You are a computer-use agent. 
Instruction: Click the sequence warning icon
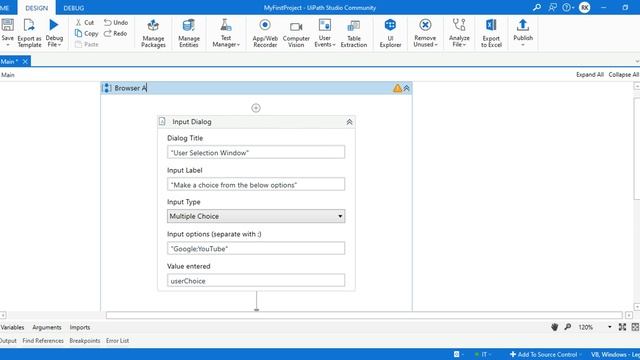point(397,88)
